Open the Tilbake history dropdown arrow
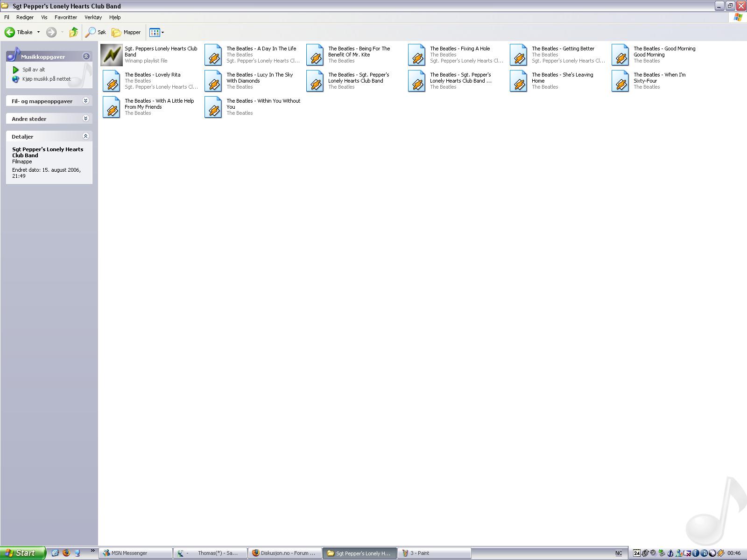Image resolution: width=747 pixels, height=560 pixels. [38, 32]
